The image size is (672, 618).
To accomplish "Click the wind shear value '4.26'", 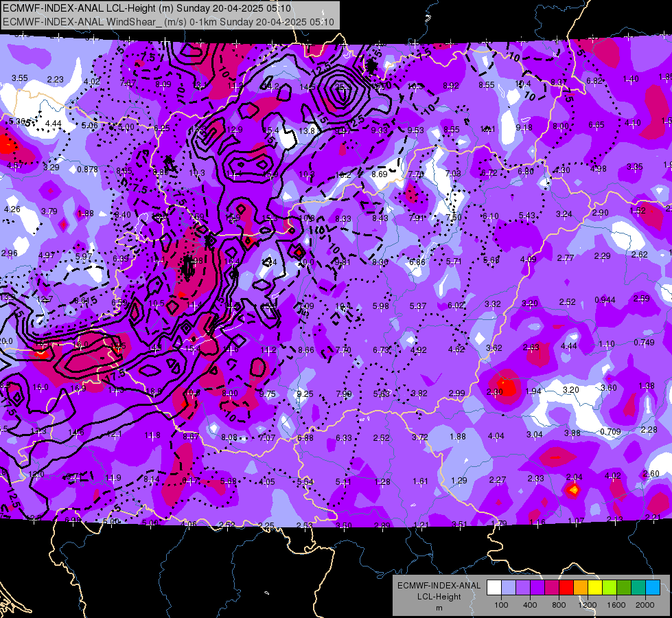I will point(12,209).
